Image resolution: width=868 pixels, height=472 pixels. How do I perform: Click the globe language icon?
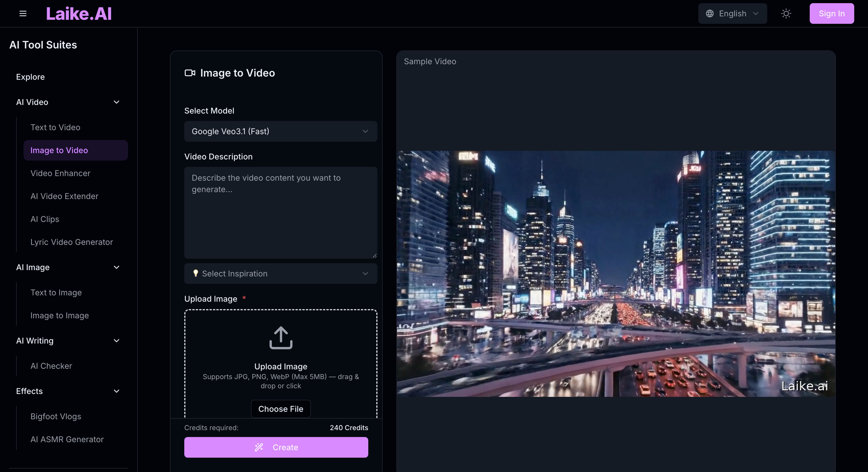710,13
